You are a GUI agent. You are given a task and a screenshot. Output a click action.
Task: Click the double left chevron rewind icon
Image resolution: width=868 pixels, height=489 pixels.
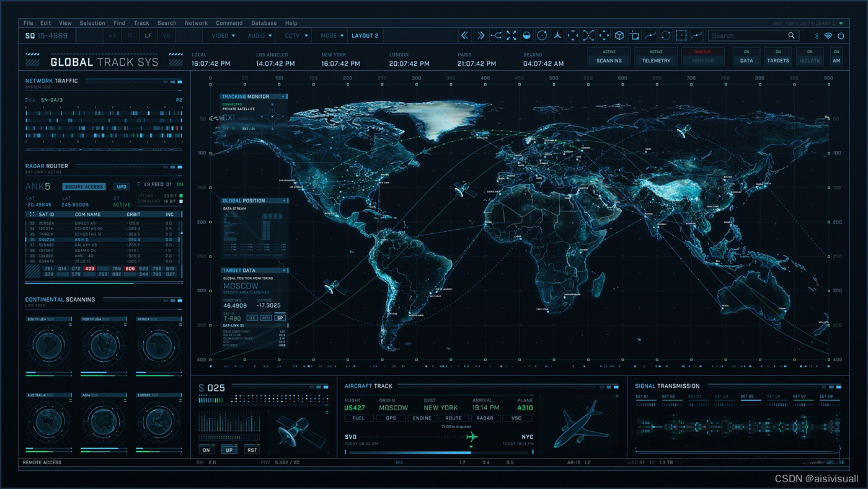(465, 35)
